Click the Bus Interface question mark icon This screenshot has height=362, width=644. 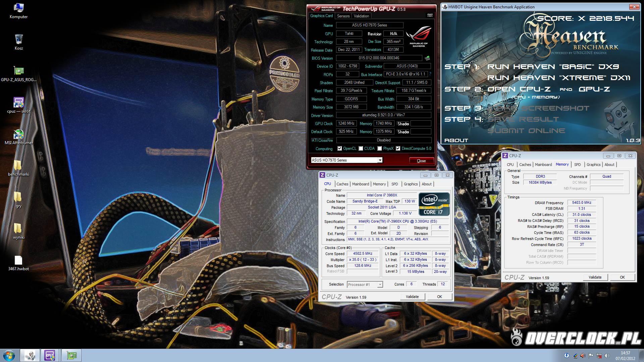pyautogui.click(x=430, y=74)
